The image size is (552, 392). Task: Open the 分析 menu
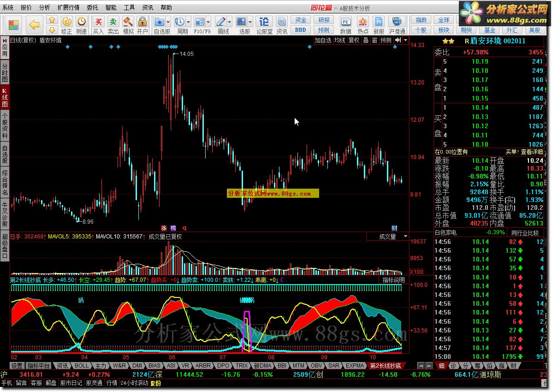click(x=44, y=7)
